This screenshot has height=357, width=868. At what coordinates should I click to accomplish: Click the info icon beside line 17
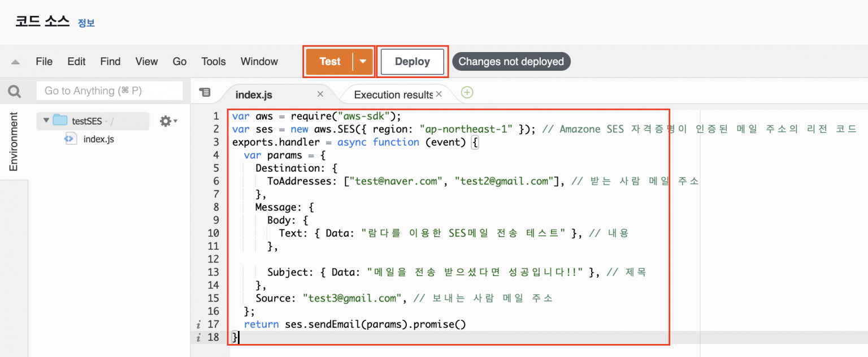(198, 324)
